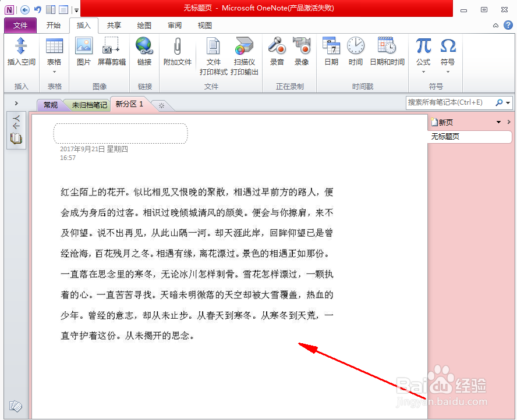Insert a Symbol with the omega icon
Image resolution: width=517 pixels, height=420 pixels.
(448, 45)
